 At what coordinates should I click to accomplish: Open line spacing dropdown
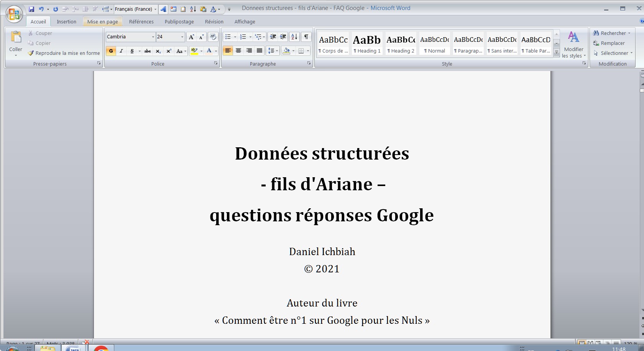[273, 51]
